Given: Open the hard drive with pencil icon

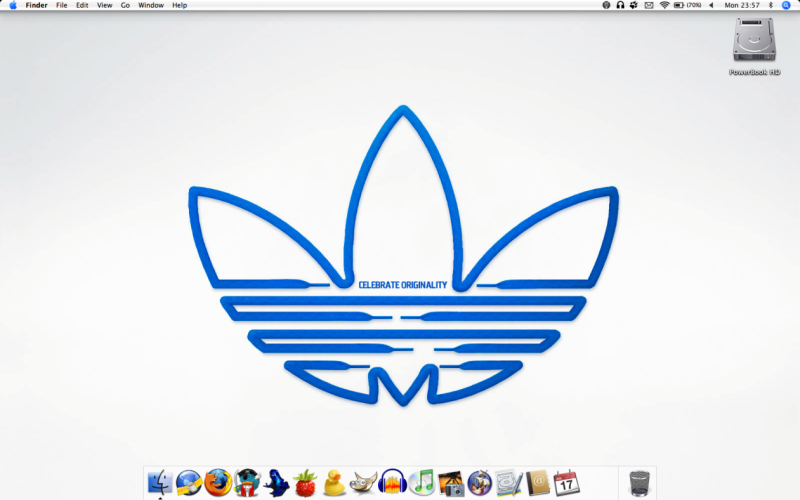Looking at the screenshot, I should (509, 483).
